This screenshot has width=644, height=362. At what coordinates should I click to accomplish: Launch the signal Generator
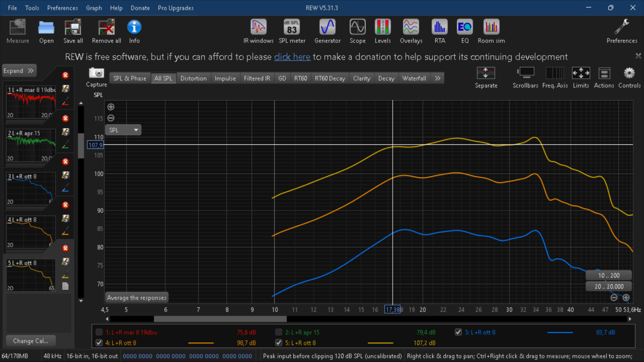[x=328, y=31]
